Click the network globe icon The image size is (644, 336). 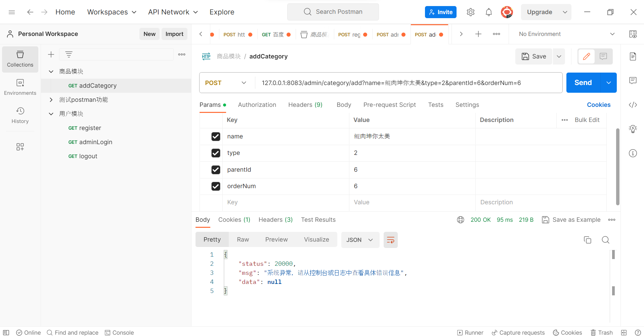(461, 220)
